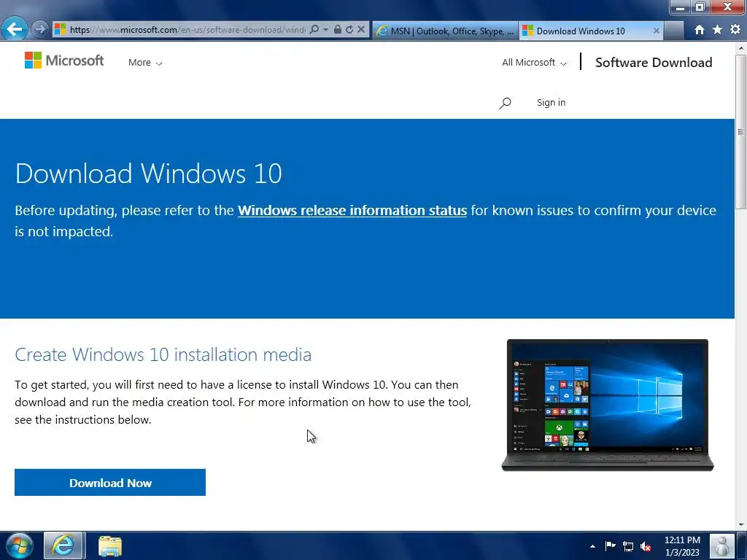Viewport: 747px width, 560px height.
Task: Click the security lock icon in address bar
Action: click(x=337, y=29)
